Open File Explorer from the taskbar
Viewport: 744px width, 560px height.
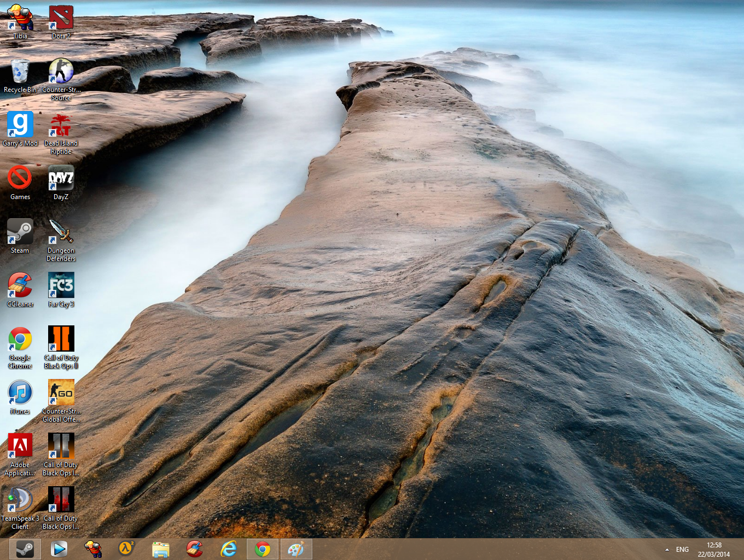[161, 549]
